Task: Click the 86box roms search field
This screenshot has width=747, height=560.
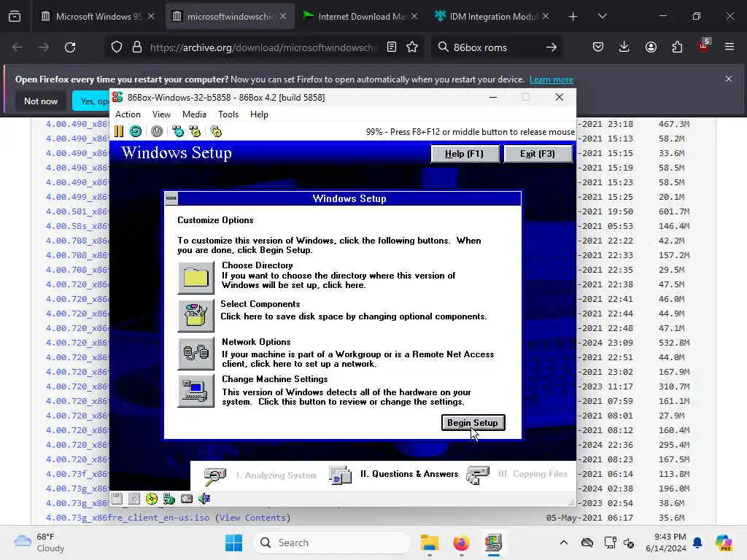Action: [x=495, y=47]
